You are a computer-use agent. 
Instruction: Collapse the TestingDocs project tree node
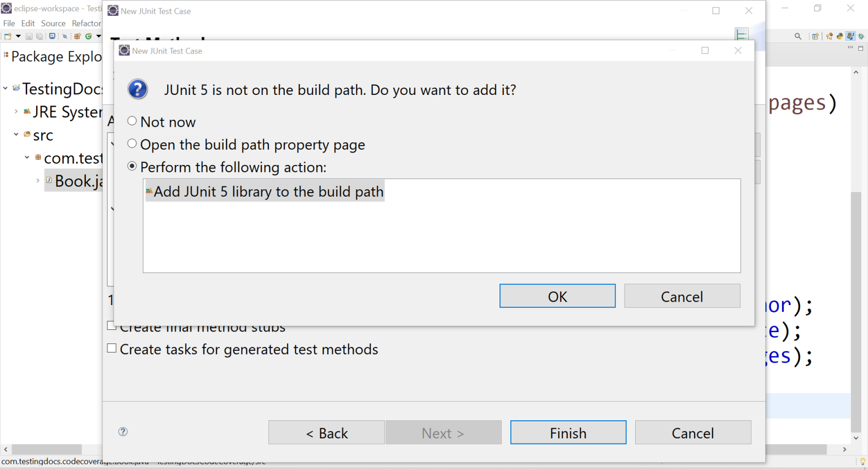pyautogui.click(x=6, y=88)
